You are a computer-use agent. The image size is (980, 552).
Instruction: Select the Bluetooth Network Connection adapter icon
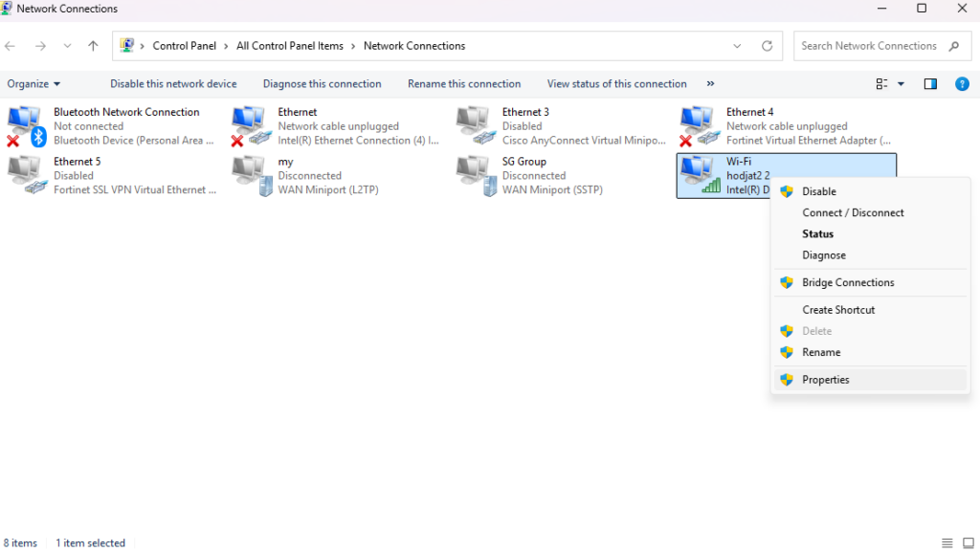pyautogui.click(x=26, y=126)
